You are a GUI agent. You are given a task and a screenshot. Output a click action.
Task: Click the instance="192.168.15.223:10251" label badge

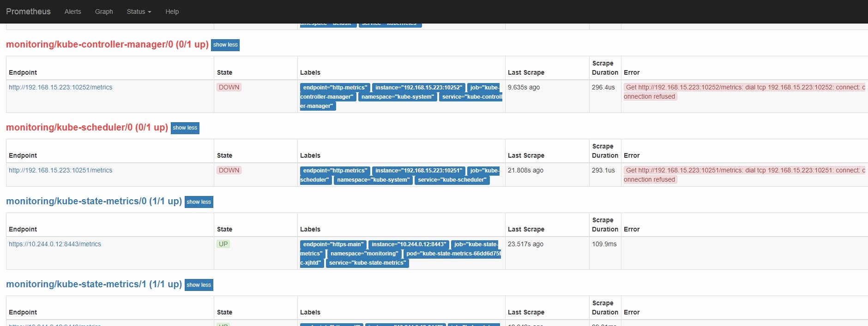tap(418, 171)
